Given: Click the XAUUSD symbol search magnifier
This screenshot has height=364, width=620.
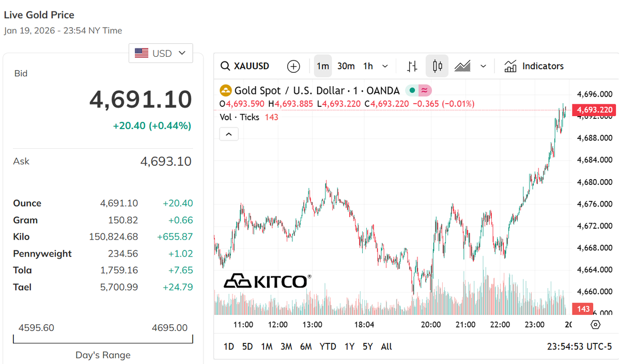Looking at the screenshot, I should pos(225,66).
